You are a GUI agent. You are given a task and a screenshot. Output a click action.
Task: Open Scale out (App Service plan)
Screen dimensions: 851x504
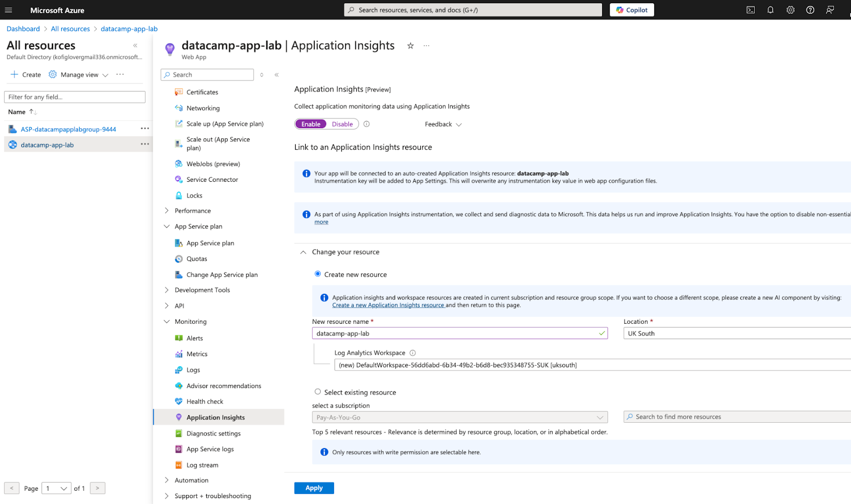[x=218, y=144]
